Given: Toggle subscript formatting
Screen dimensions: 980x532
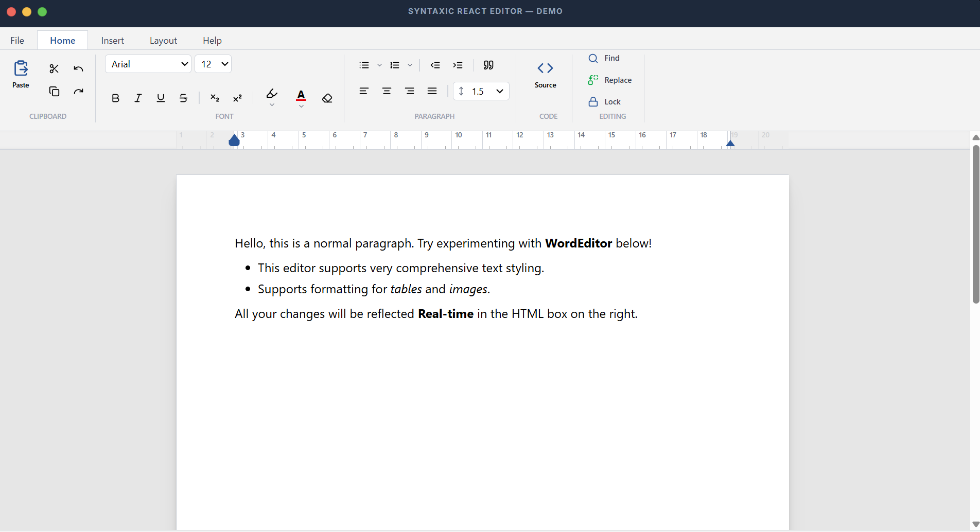Looking at the screenshot, I should [x=215, y=98].
